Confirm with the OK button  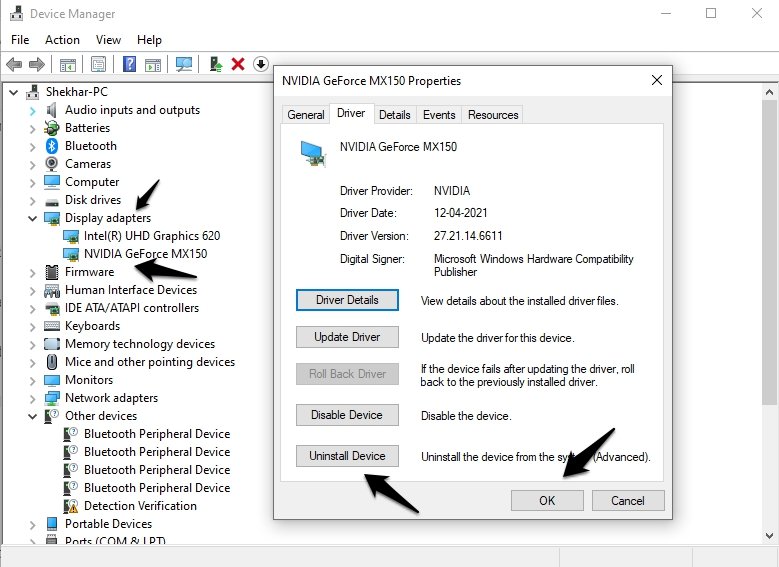coord(547,500)
